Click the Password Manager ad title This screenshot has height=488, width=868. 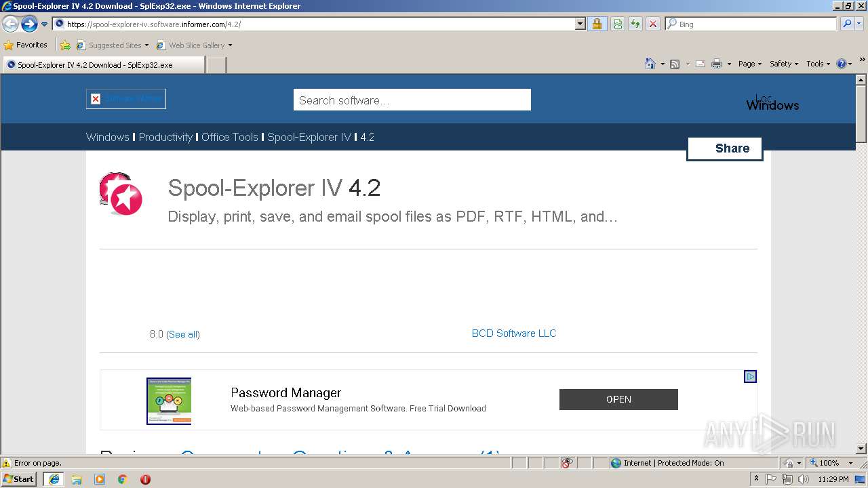(285, 392)
